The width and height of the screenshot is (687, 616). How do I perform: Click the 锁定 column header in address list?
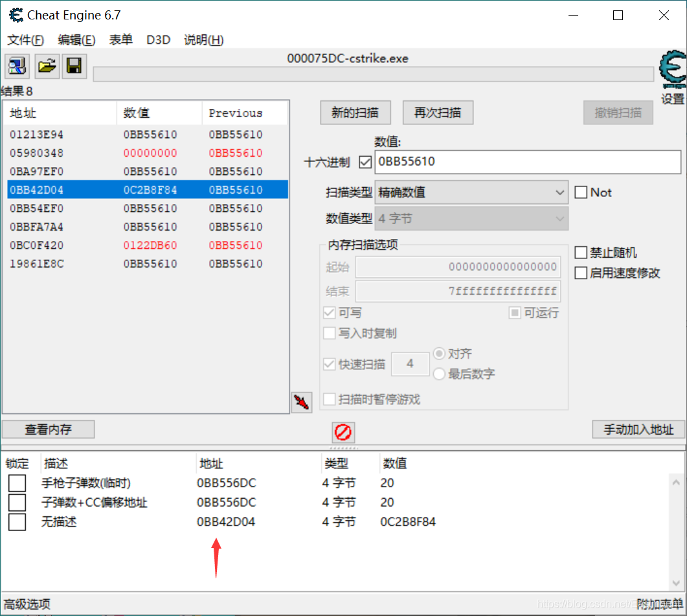[x=17, y=463]
